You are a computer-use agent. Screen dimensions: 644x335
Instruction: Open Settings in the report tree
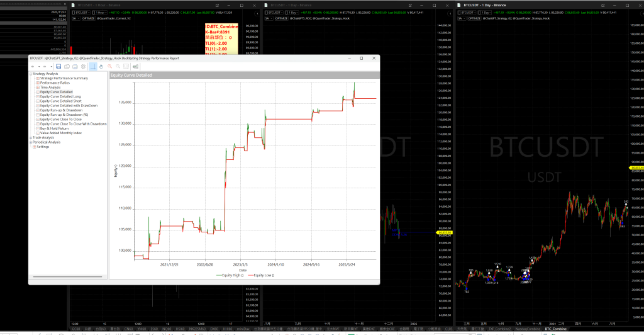pyautogui.click(x=42, y=147)
